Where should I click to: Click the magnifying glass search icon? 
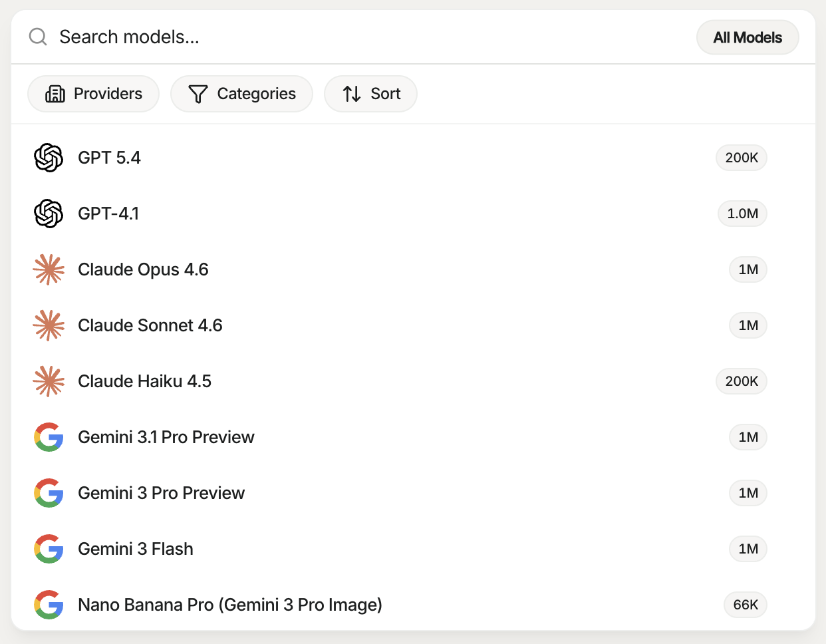[37, 37]
